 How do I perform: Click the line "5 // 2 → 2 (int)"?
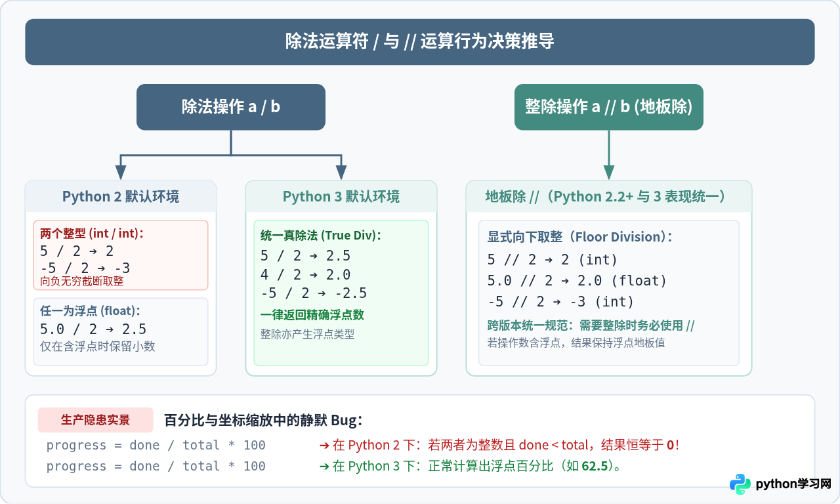pyautogui.click(x=553, y=259)
